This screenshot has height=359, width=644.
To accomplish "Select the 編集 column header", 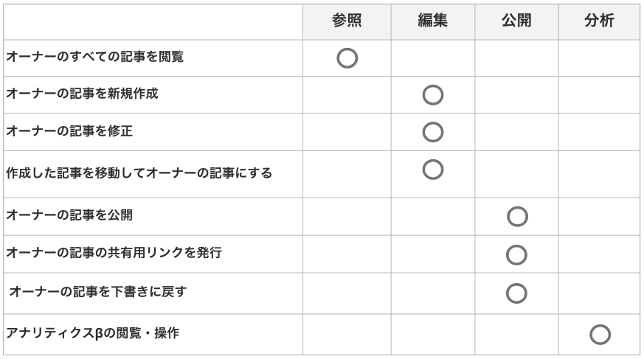I will 432,21.
